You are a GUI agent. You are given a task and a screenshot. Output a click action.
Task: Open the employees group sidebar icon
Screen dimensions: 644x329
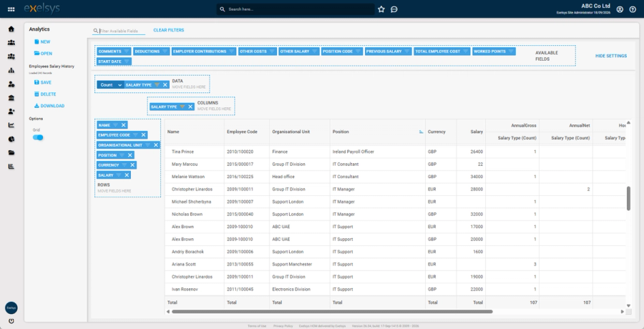click(x=11, y=43)
